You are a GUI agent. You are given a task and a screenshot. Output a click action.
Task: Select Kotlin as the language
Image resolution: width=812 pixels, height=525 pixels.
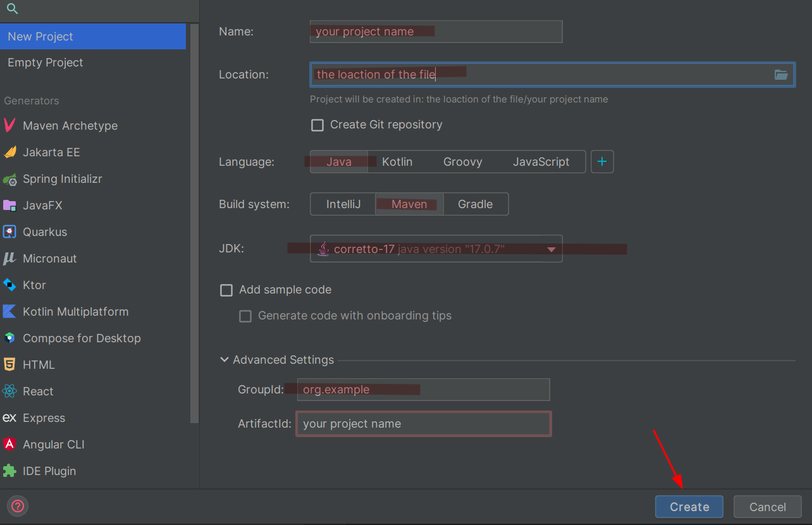coord(397,162)
